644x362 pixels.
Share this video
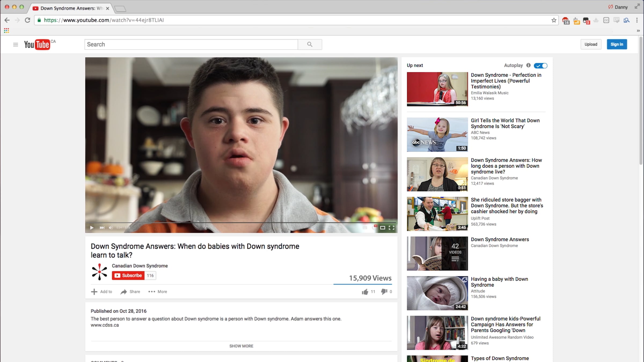coord(130,292)
